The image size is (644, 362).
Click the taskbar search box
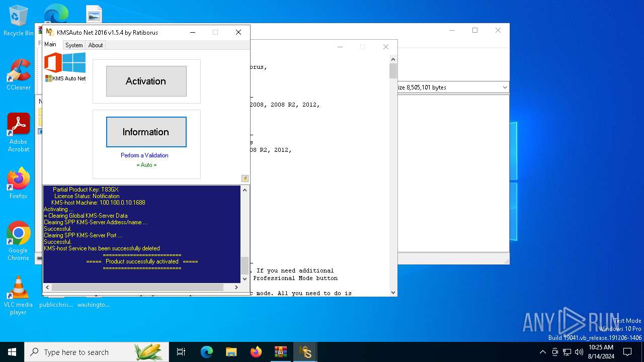click(x=96, y=352)
